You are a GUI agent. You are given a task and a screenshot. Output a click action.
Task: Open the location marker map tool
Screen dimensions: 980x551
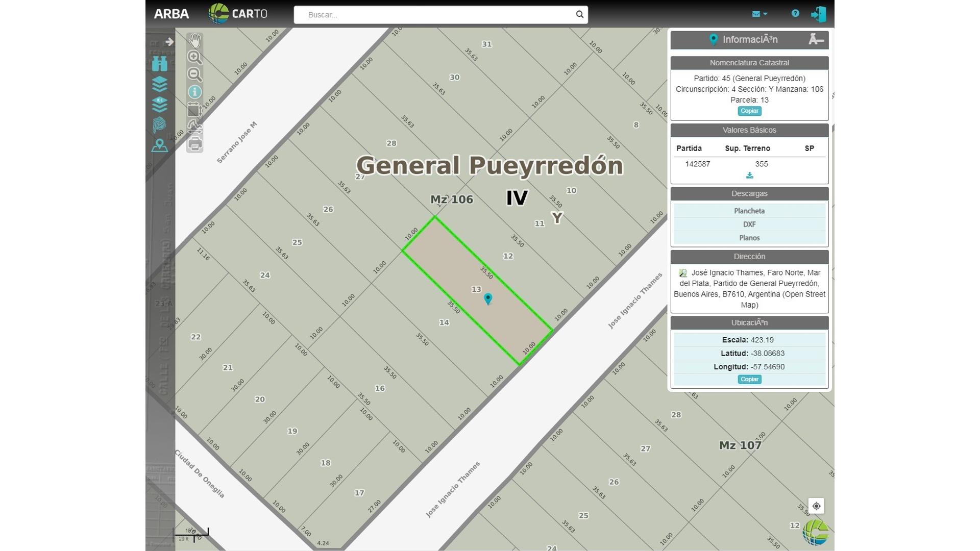160,145
